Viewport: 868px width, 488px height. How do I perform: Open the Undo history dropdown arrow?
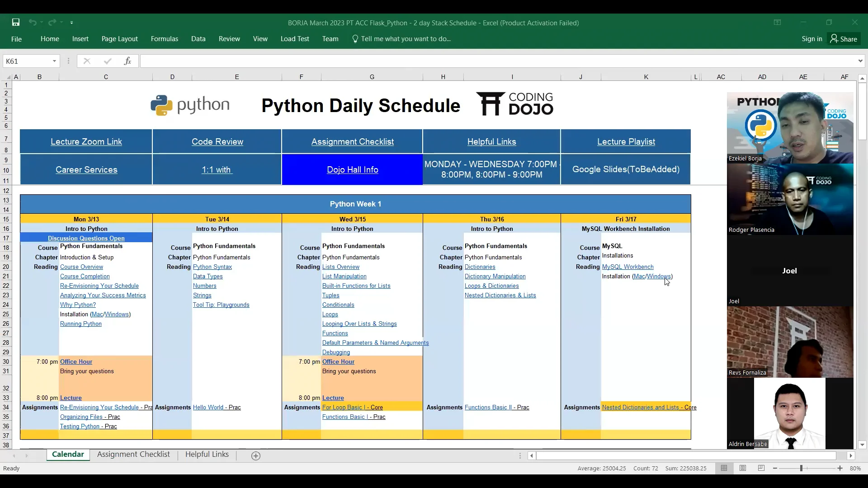pos(41,22)
